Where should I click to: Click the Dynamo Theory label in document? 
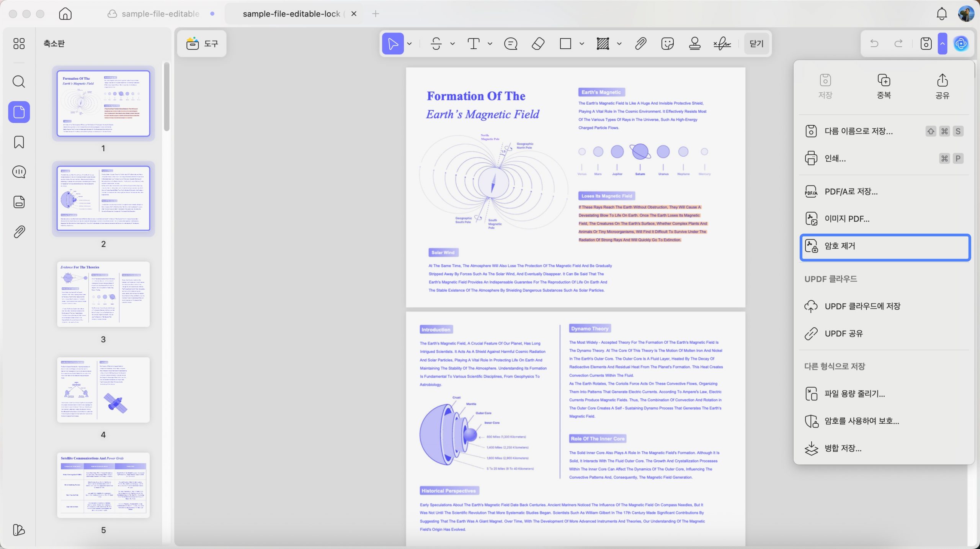pyautogui.click(x=590, y=328)
